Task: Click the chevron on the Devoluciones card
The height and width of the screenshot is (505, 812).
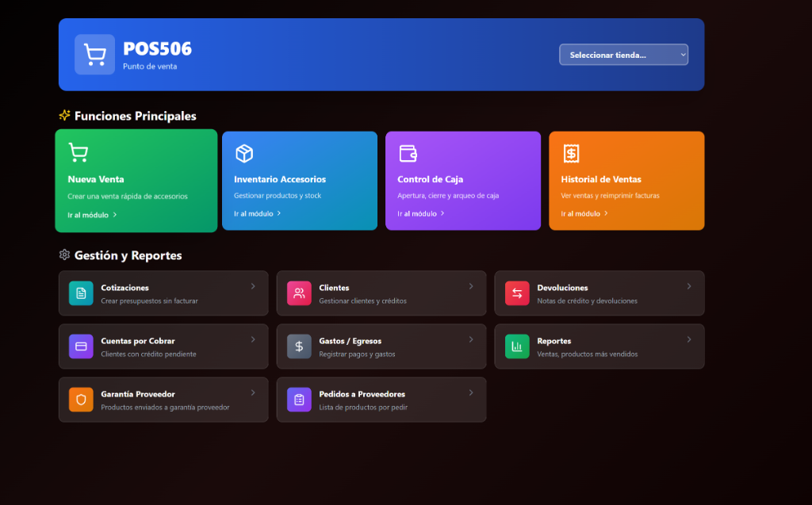Action: 689,286
